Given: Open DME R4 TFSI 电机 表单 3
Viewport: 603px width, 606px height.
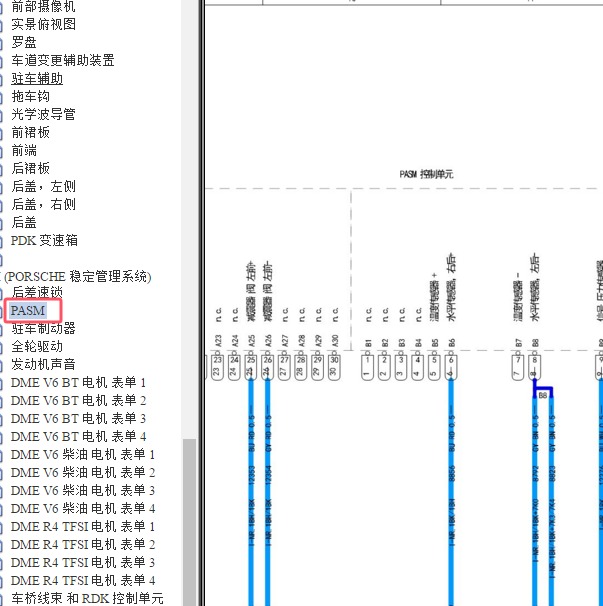Looking at the screenshot, I should click(x=83, y=563).
